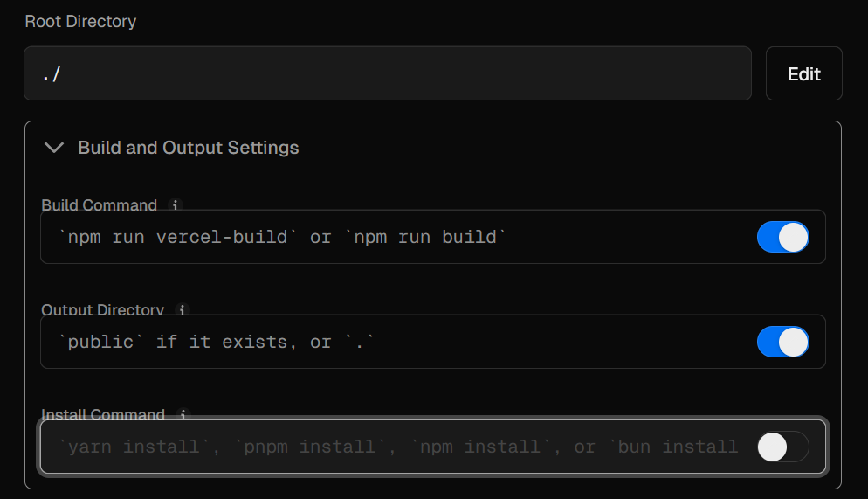Click the Root Directory label
Screen dimensions: 868x499
80,21
